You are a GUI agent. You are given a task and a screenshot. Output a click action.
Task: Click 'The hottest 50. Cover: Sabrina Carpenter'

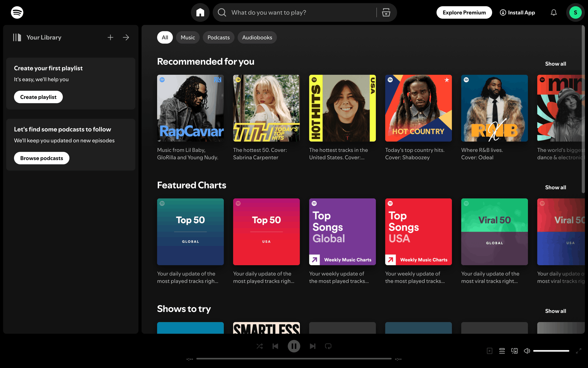tap(260, 154)
